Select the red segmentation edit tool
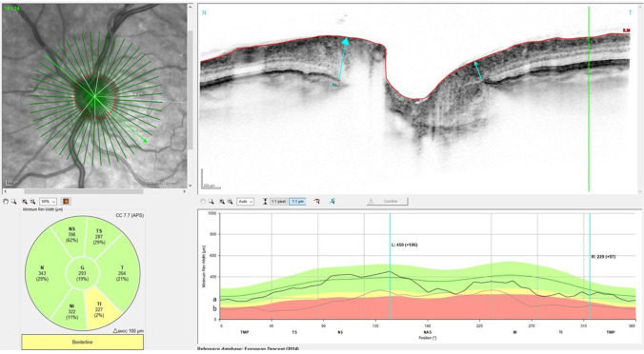 coord(317,202)
